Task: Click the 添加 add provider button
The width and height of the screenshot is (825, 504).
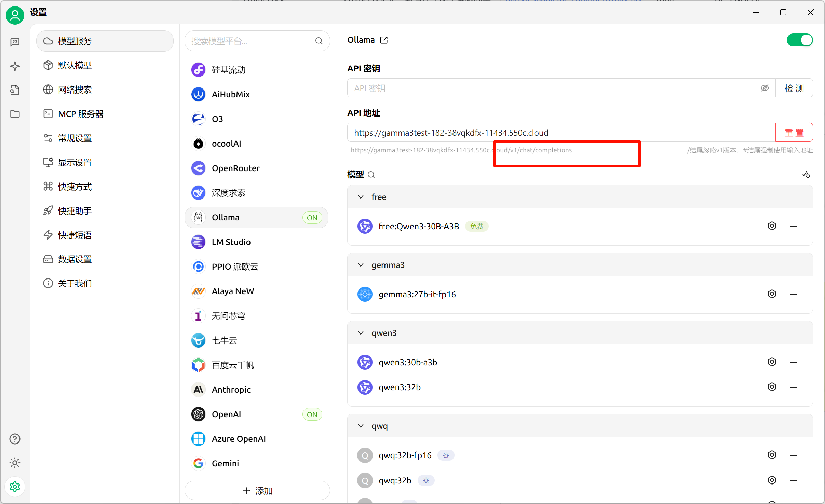Action: 257,491
